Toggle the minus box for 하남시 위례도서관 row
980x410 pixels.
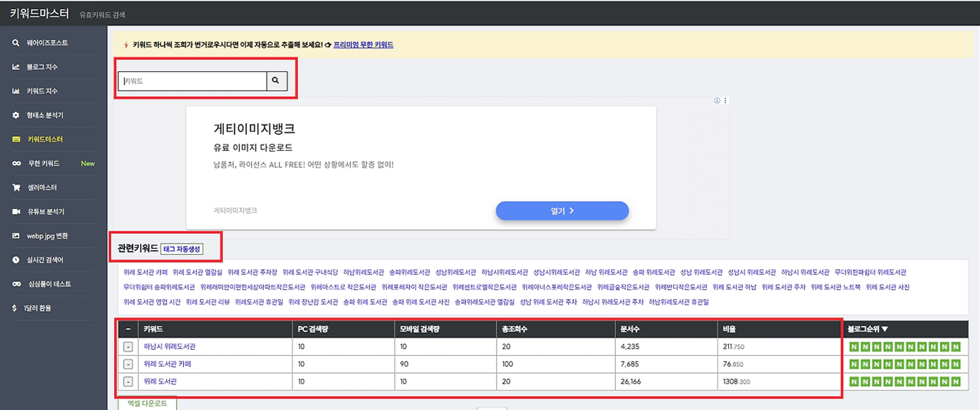click(x=128, y=347)
